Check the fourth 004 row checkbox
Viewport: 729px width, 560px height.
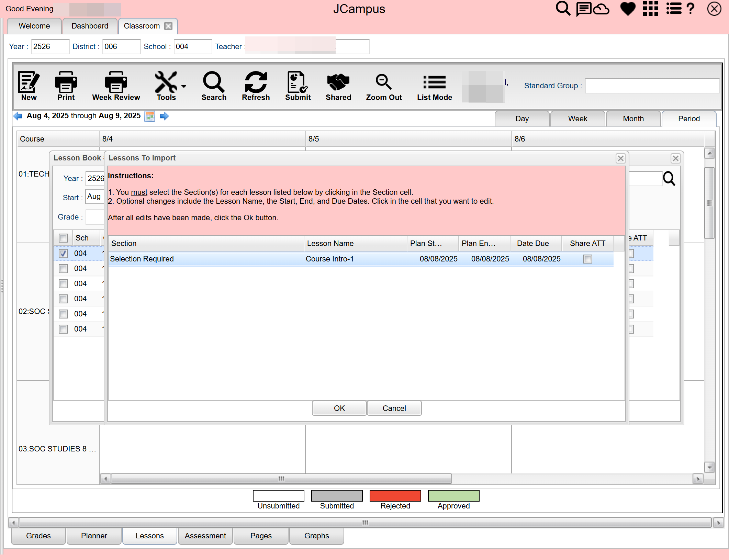point(63,299)
